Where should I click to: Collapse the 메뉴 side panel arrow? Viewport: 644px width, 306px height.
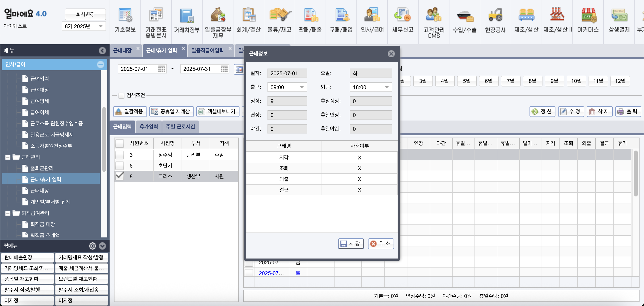pyautogui.click(x=102, y=51)
